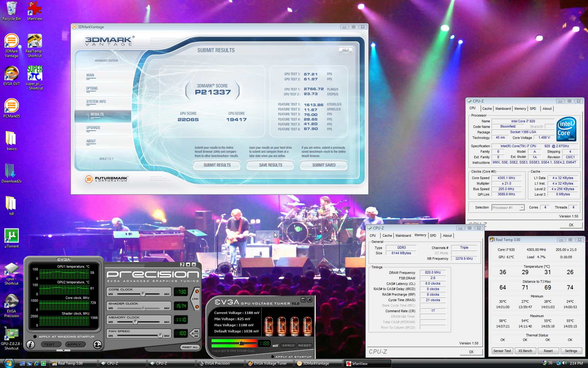Click the EVGA Precision info icon

coord(30,345)
